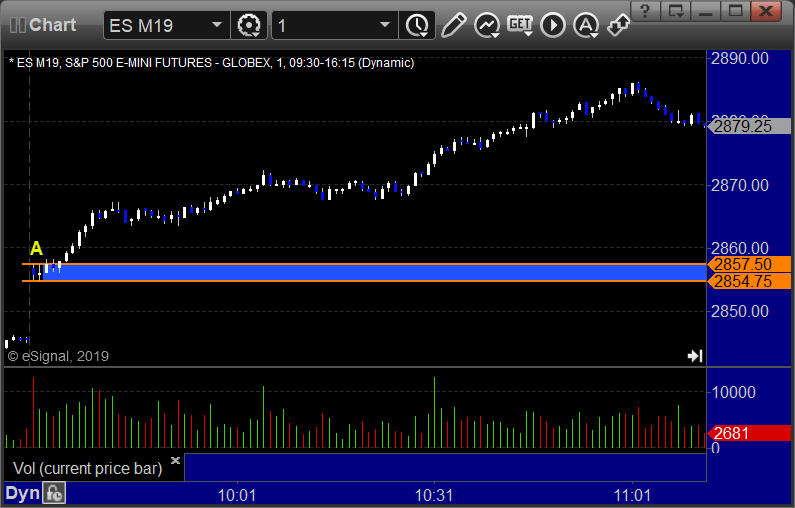The height and width of the screenshot is (508, 795).
Task: Toggle the Dyn dynamic mode button
Action: pyautogui.click(x=22, y=493)
